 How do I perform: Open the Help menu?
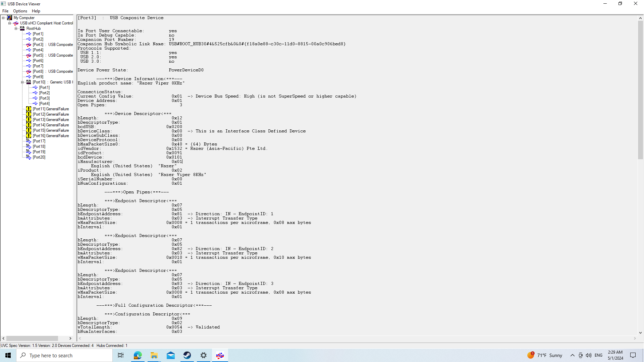(36, 11)
